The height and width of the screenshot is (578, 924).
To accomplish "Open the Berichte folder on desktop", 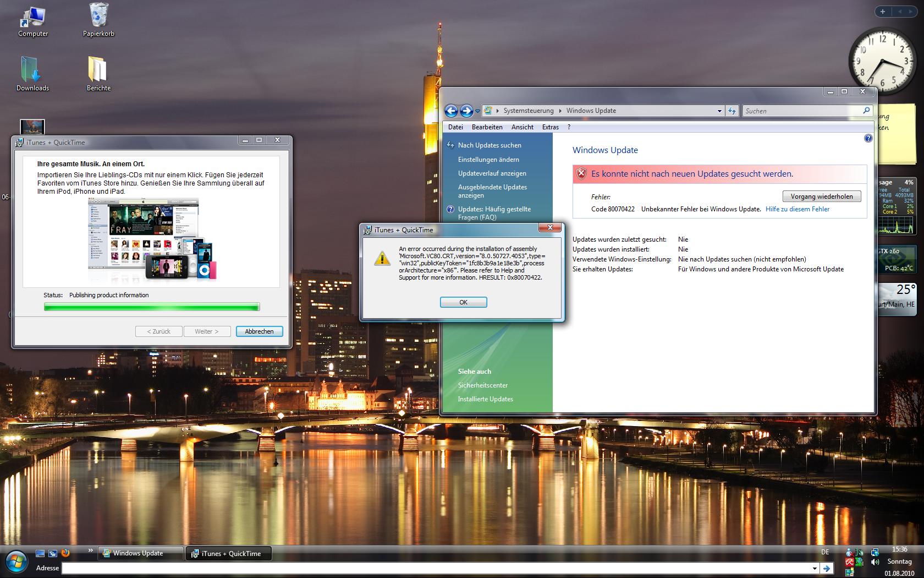I will (x=98, y=74).
